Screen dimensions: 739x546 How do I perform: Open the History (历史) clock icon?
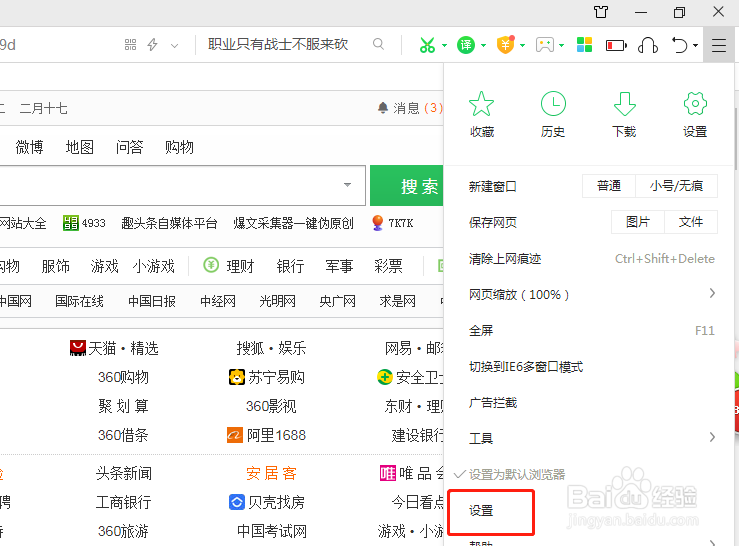(553, 104)
